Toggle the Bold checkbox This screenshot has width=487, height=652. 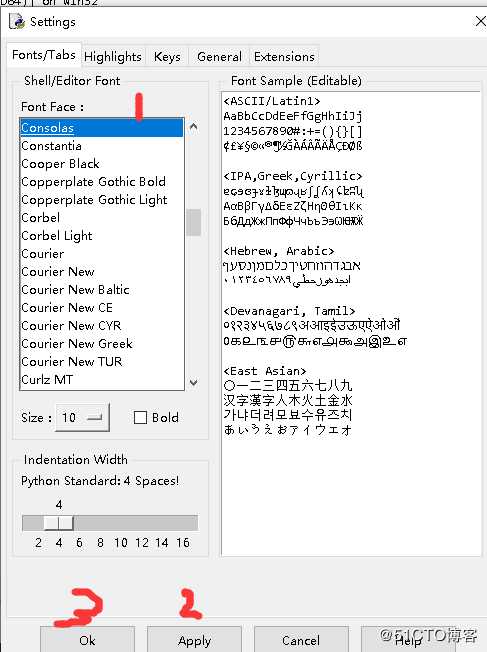coord(140,417)
